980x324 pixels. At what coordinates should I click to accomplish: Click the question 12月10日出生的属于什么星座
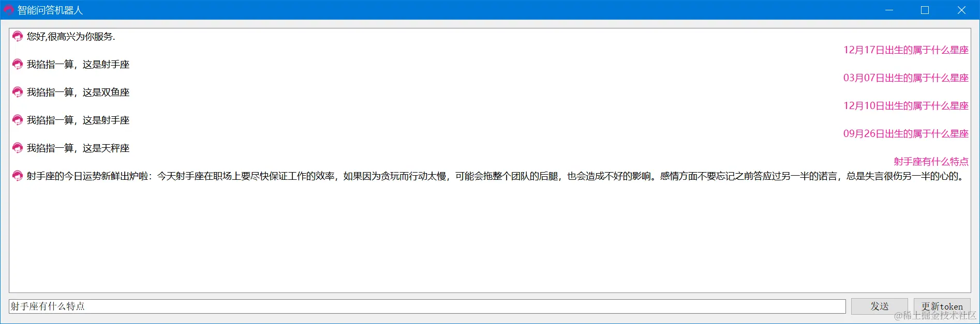coord(906,106)
